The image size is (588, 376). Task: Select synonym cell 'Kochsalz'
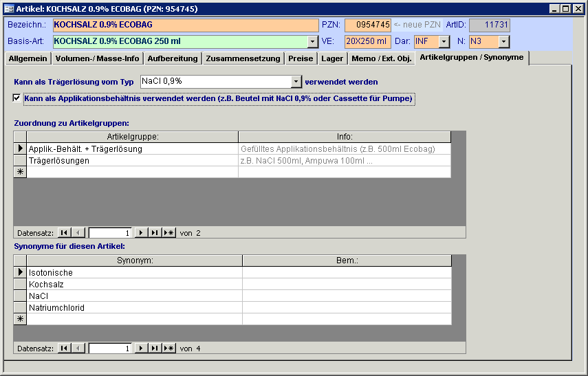pos(135,284)
